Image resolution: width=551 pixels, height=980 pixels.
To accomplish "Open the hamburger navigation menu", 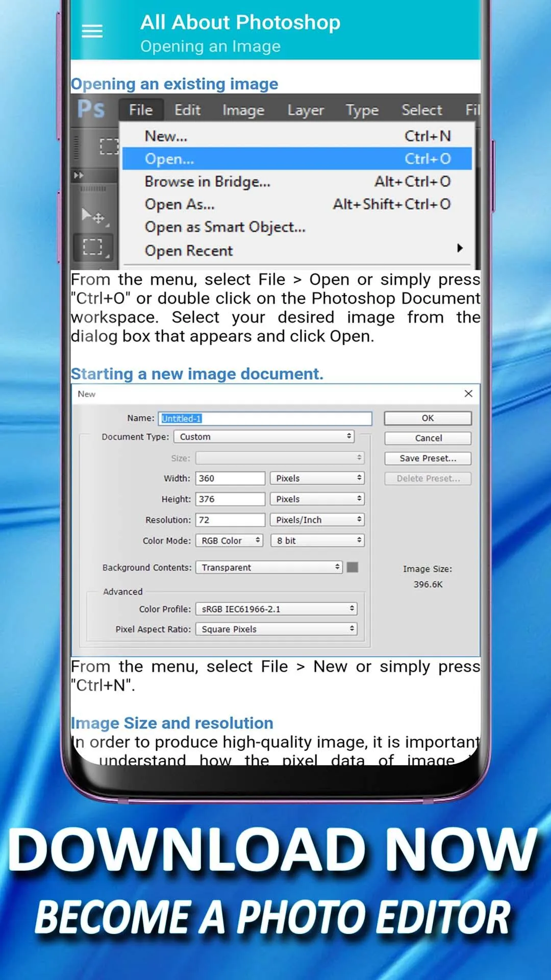I will pos(92,31).
